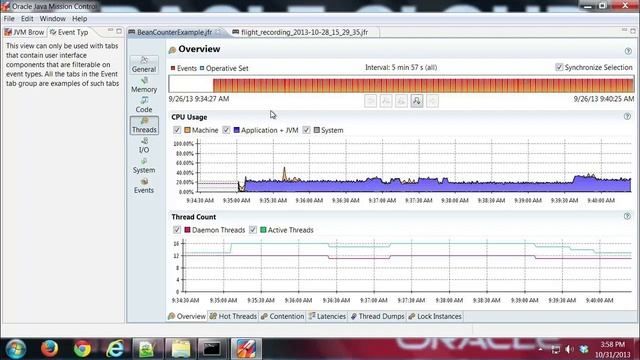
Task: Open the I/O tab group
Action: click(144, 145)
